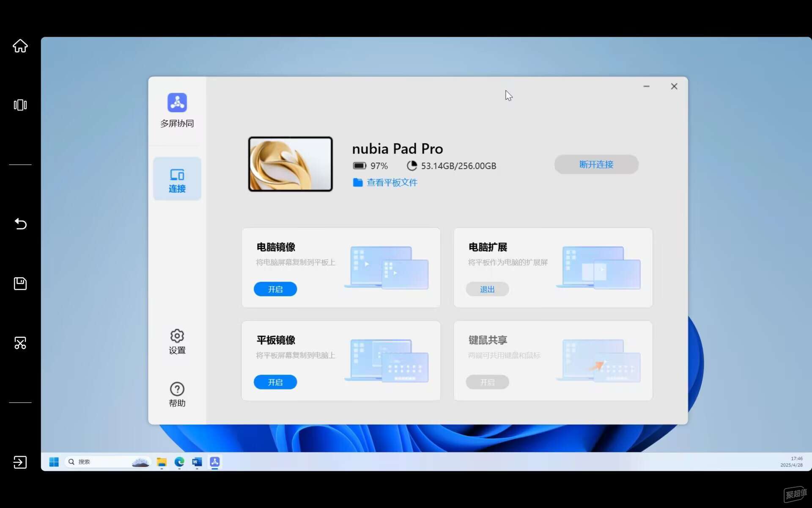Open the Windows Start menu
The height and width of the screenshot is (508, 812).
[x=54, y=462]
